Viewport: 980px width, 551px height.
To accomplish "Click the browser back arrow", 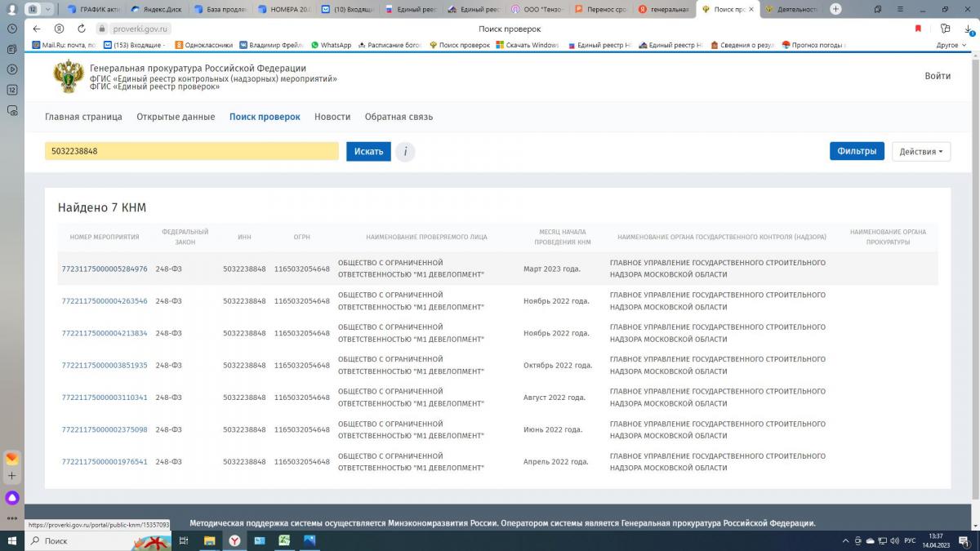I will [37, 29].
